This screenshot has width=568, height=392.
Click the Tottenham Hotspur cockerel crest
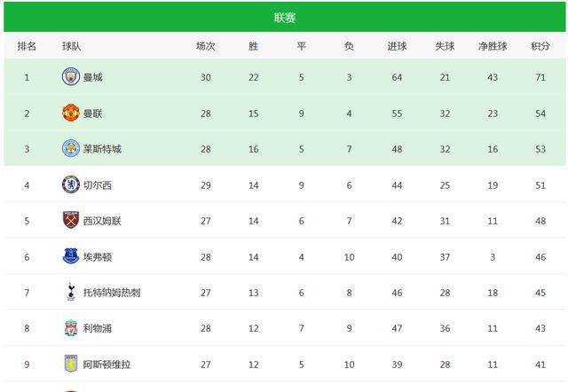tap(71, 292)
